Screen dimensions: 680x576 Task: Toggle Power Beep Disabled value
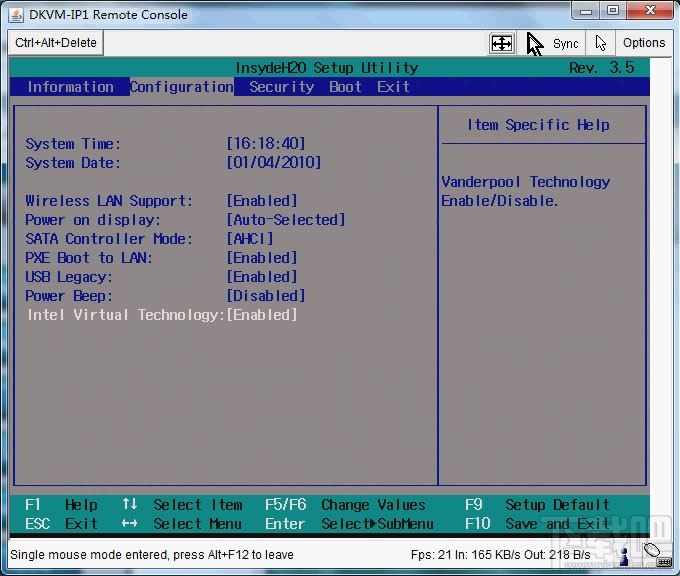[266, 296]
